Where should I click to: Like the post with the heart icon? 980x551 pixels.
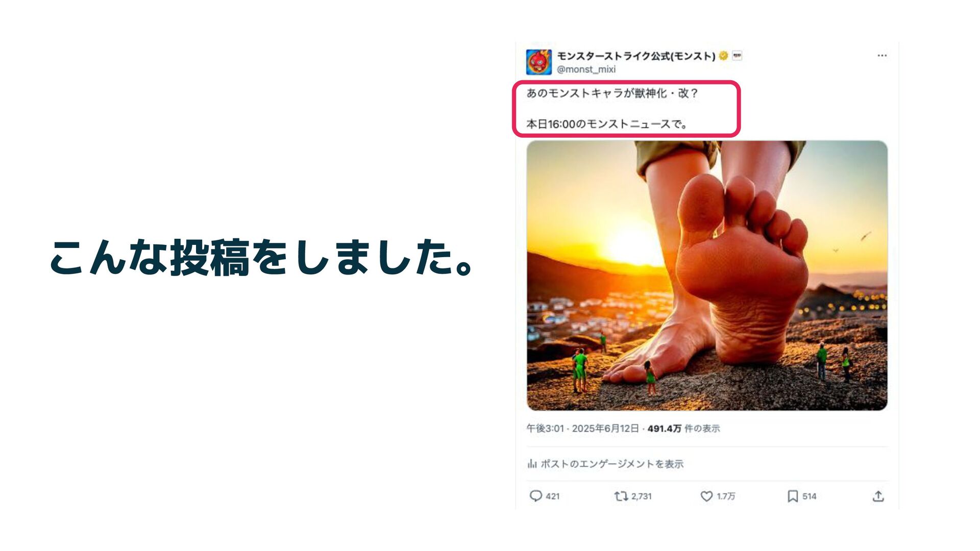point(706,496)
